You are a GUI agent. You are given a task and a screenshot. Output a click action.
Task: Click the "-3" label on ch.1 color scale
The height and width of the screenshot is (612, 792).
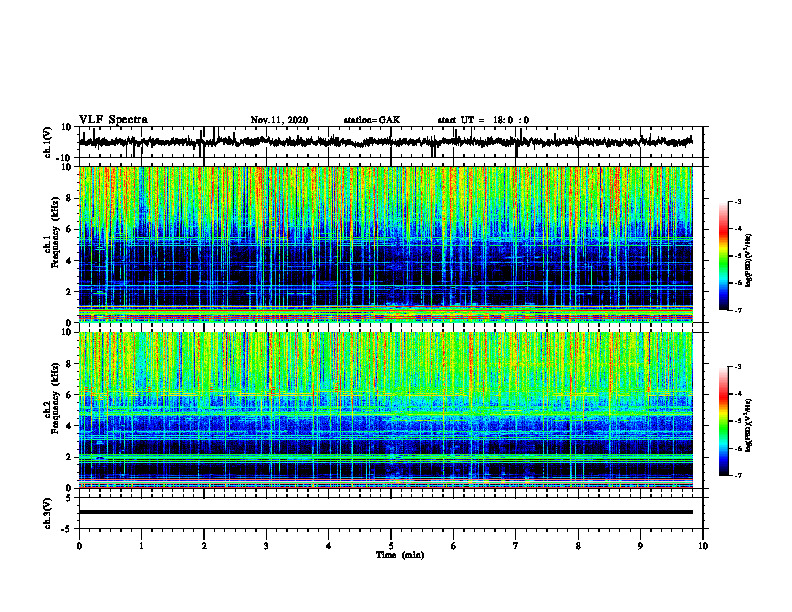[737, 201]
